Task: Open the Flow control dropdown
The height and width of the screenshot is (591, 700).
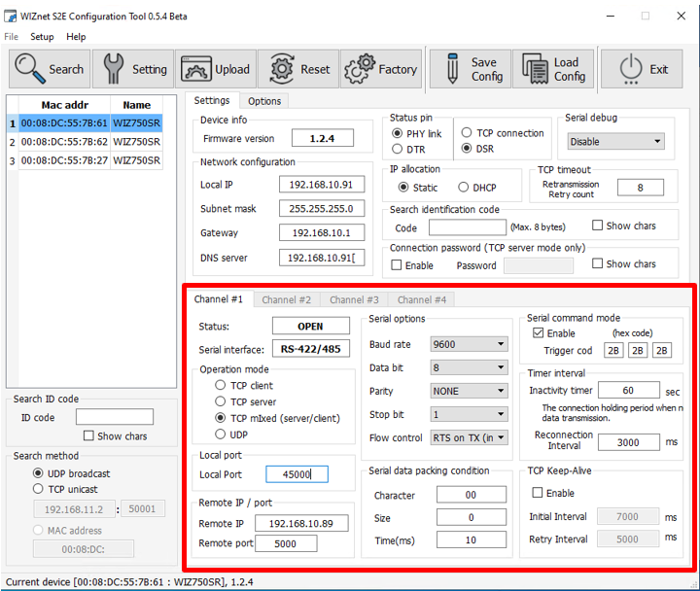Action: 469,437
